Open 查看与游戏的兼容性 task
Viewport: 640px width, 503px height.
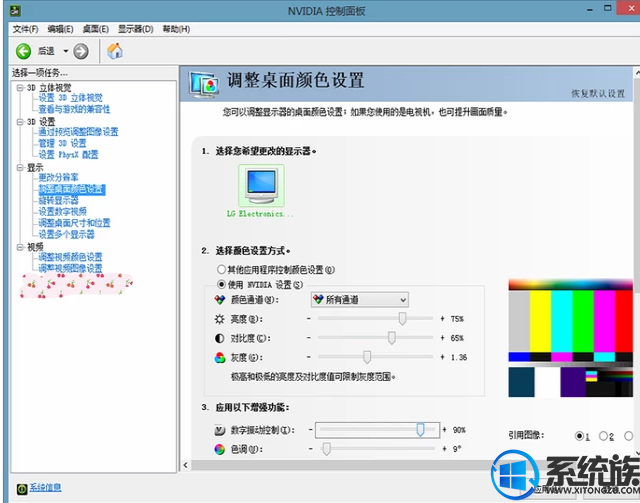click(74, 109)
